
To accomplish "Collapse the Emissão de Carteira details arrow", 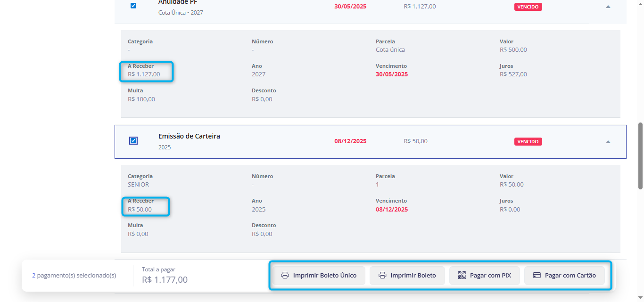I will (x=608, y=142).
